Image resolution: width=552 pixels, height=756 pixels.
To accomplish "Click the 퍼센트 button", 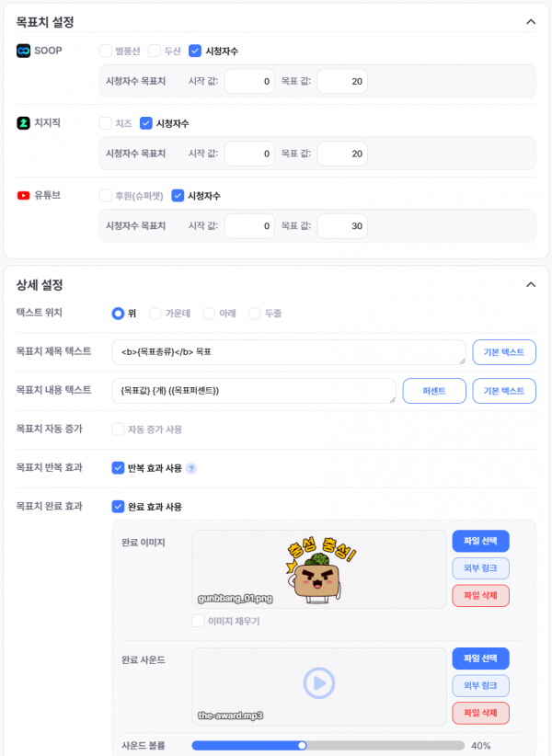I will click(434, 391).
